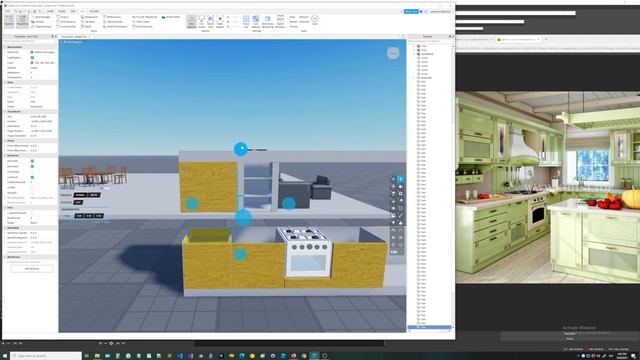Click the Clear stats button
This screenshot has height=360, width=640.
pyautogui.click(x=314, y=20)
